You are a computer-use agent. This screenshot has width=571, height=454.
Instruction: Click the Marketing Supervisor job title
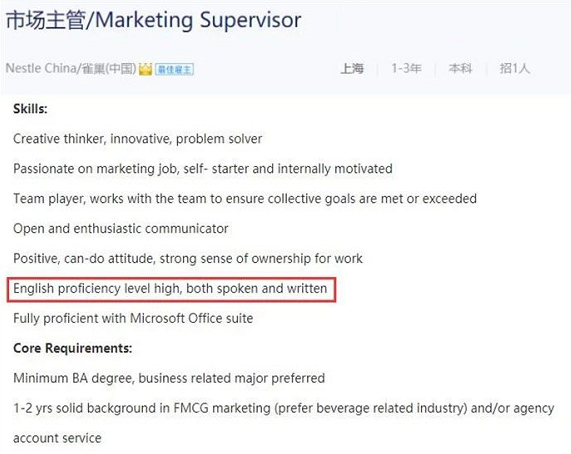154,20
